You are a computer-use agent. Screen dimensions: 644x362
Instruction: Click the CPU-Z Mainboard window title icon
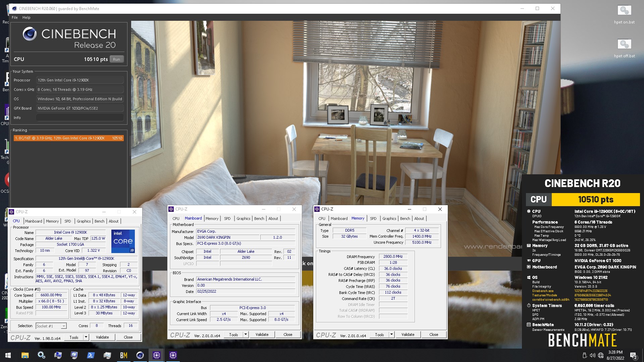pos(171,209)
